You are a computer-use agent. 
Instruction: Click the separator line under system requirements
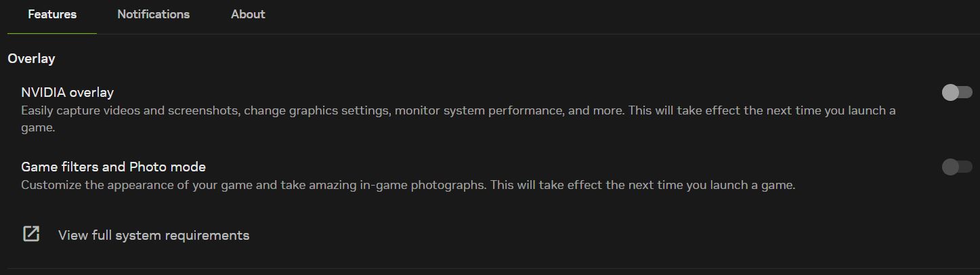[490, 268]
